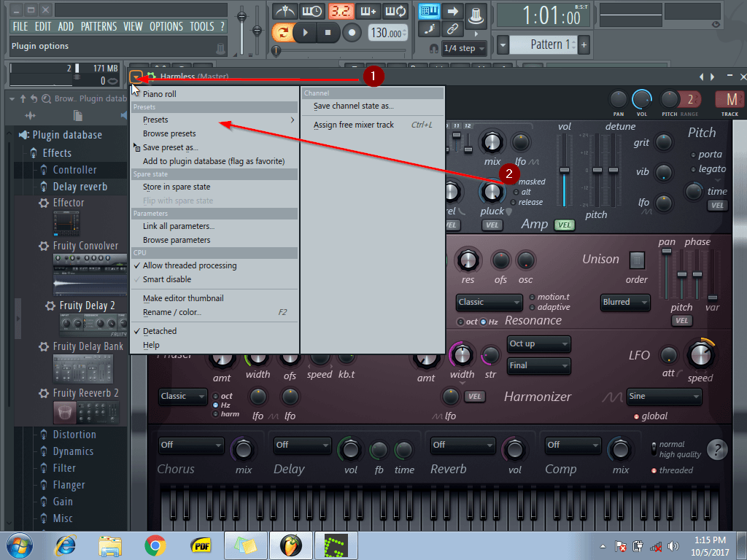Click the help question mark in Harmless
Image resolution: width=747 pixels, height=560 pixels.
(717, 448)
